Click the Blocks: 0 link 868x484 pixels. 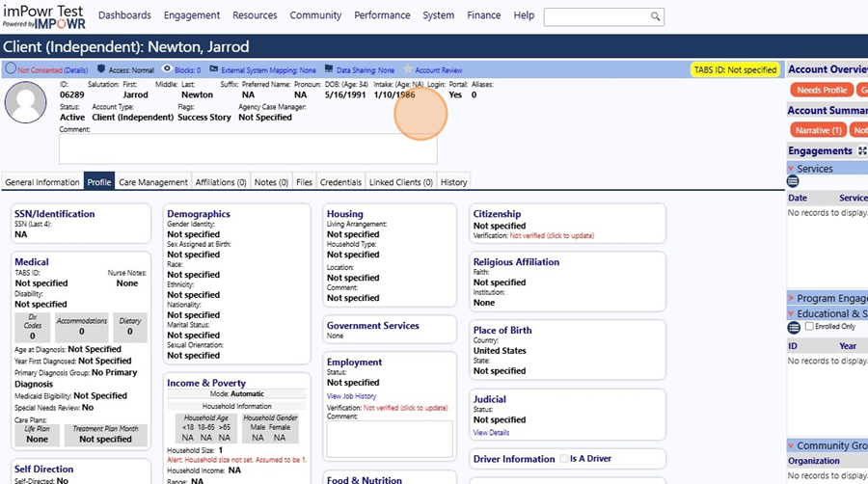(x=188, y=70)
